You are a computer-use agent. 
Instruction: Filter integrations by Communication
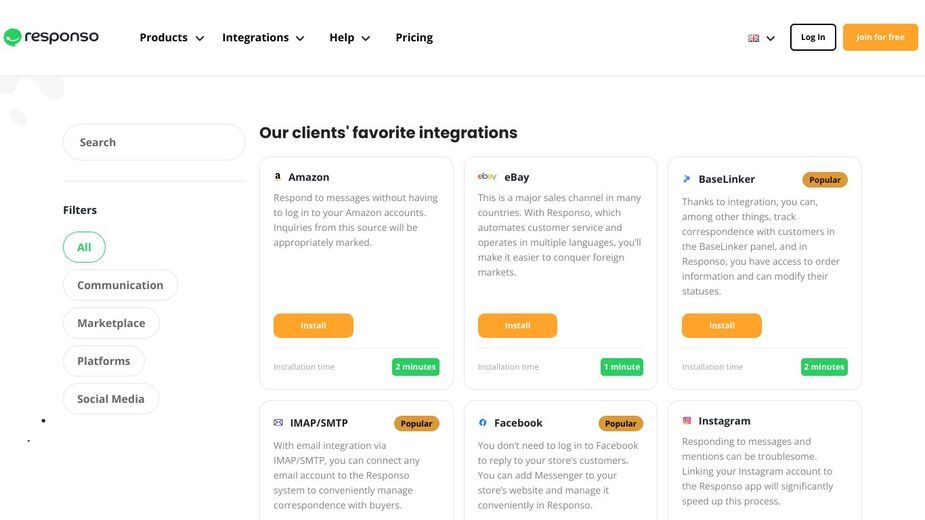click(x=120, y=285)
